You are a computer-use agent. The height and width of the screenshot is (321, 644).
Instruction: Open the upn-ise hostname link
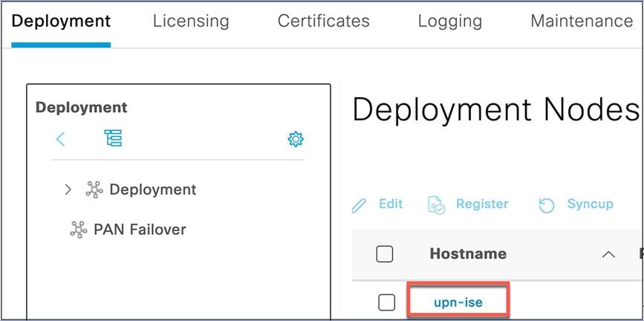point(458,303)
